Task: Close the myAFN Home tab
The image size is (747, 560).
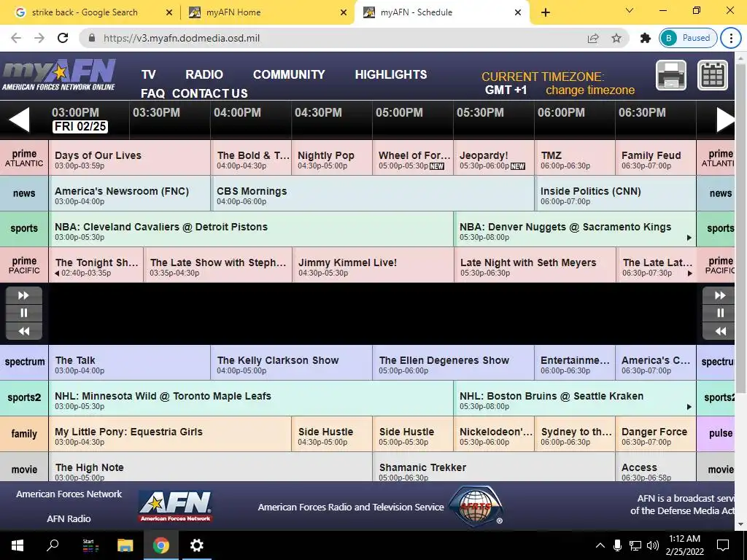Action: coord(344,12)
